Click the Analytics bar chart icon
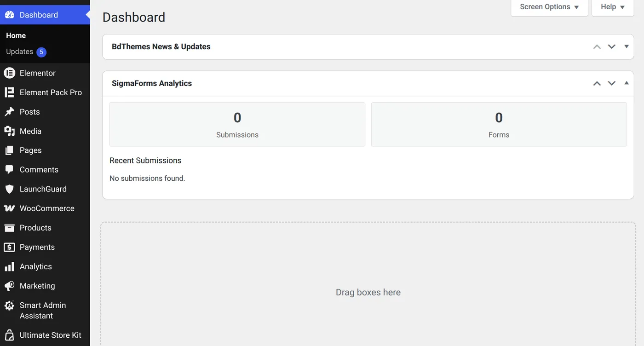The image size is (644, 346). pos(9,266)
